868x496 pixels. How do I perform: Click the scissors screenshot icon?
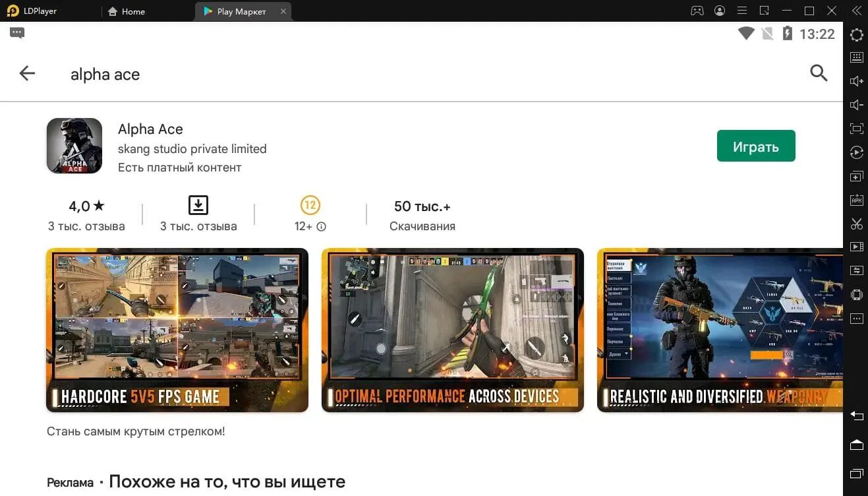coord(857,224)
